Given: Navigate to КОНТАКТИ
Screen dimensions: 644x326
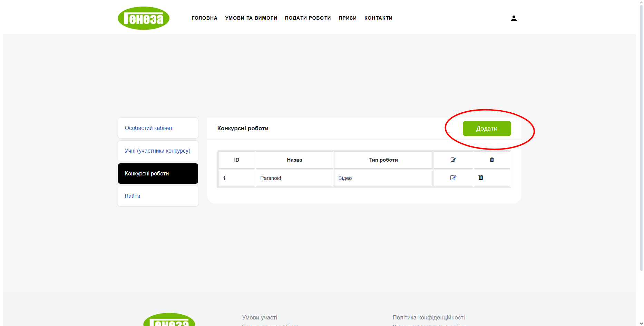Looking at the screenshot, I should (378, 18).
